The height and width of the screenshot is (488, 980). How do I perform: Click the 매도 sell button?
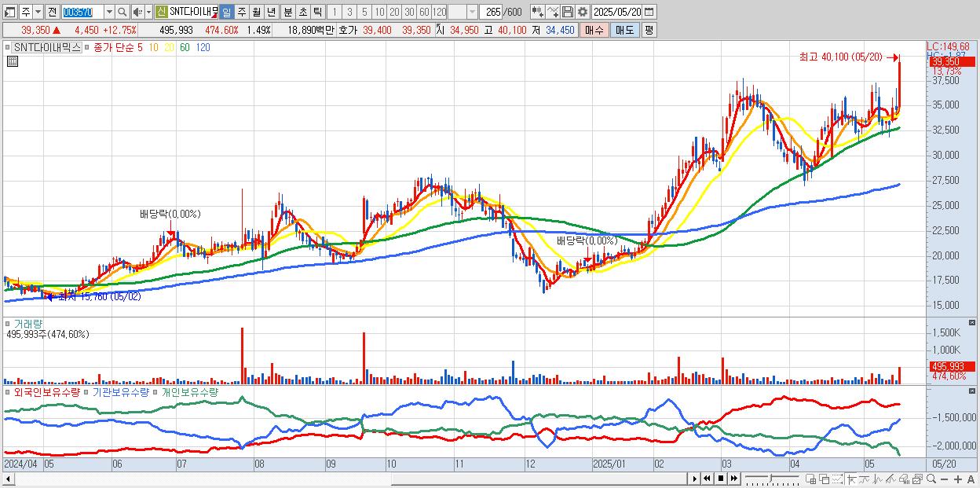pos(624,30)
